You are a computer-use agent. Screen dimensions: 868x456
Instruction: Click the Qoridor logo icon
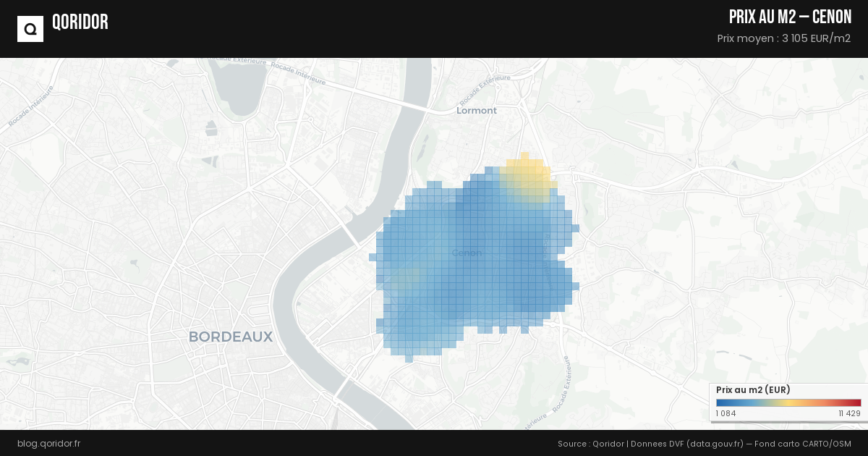[30, 29]
